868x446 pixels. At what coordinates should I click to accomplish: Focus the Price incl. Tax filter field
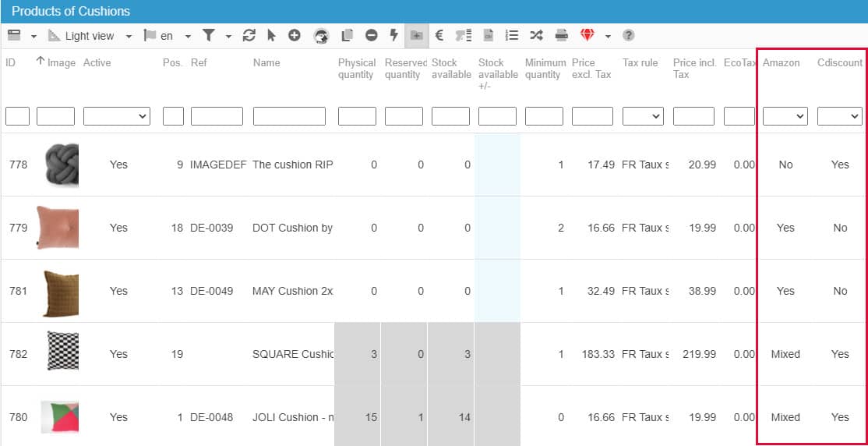pyautogui.click(x=693, y=116)
